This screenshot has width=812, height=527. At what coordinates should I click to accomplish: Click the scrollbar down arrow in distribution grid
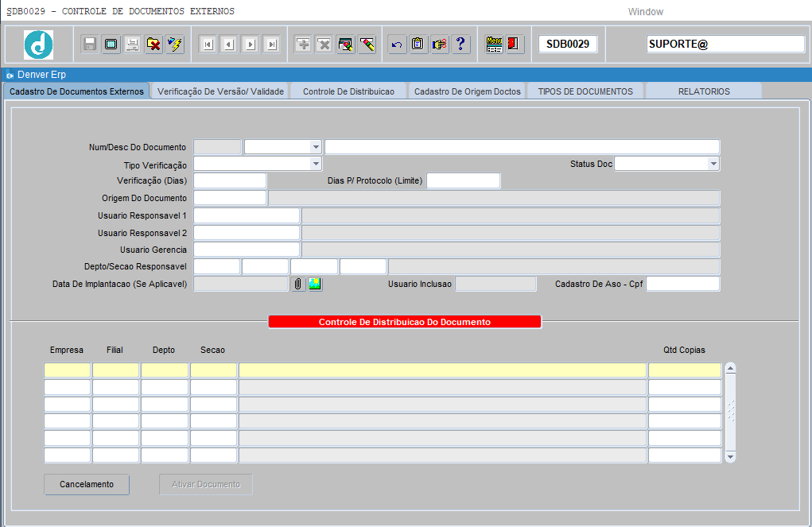pos(730,456)
